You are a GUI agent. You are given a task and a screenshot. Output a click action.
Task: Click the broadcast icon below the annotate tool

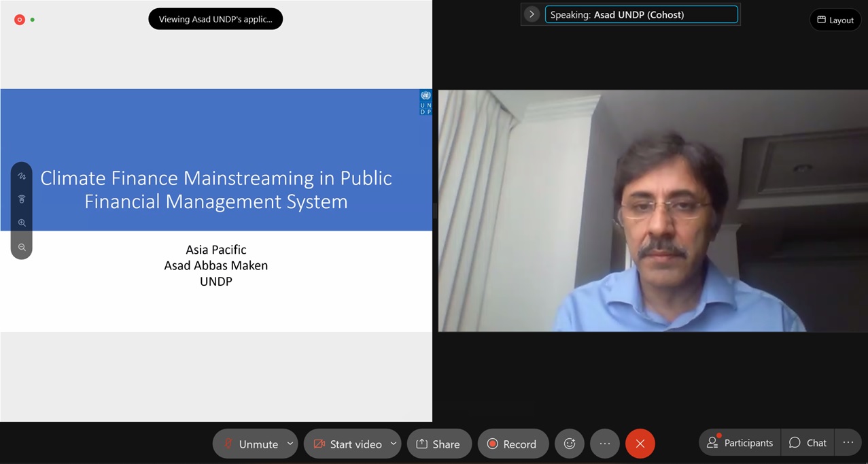[22, 199]
